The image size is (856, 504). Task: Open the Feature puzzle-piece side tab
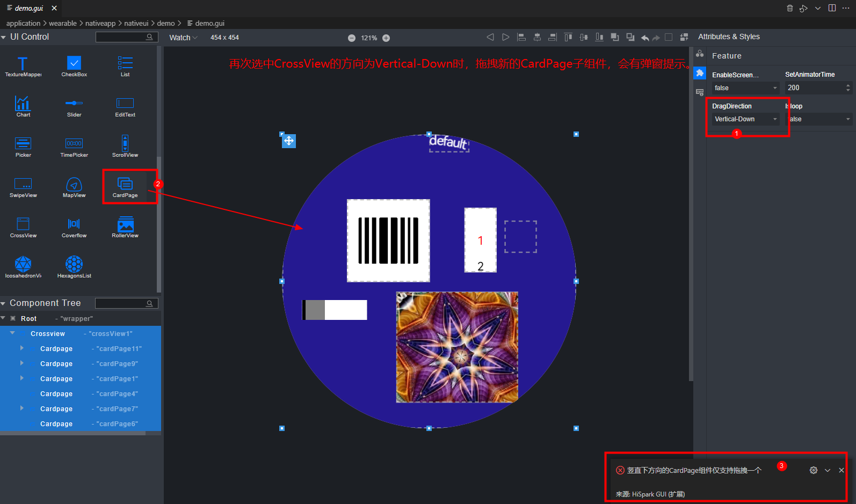pos(700,73)
